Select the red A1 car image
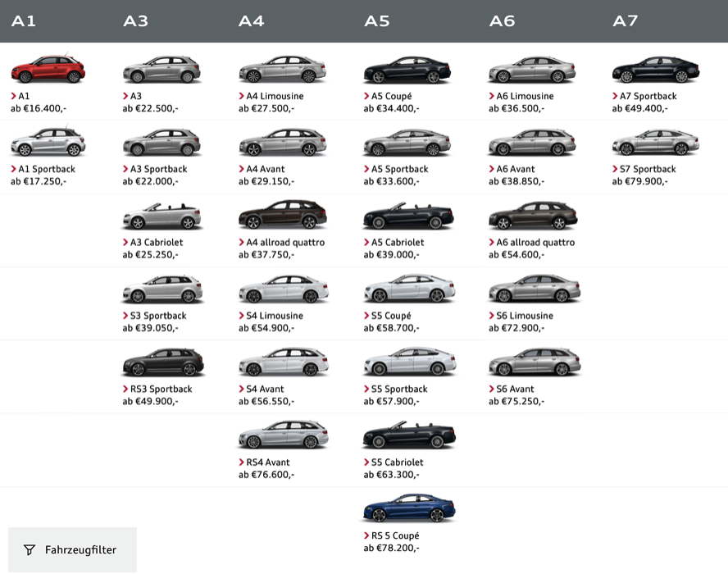728x574 pixels. coord(48,68)
